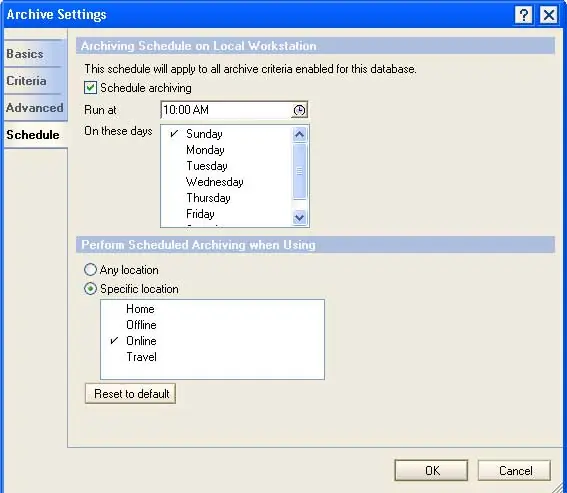Image resolution: width=567 pixels, height=493 pixels.
Task: Toggle the Schedule archiving checkbox
Action: coord(90,88)
